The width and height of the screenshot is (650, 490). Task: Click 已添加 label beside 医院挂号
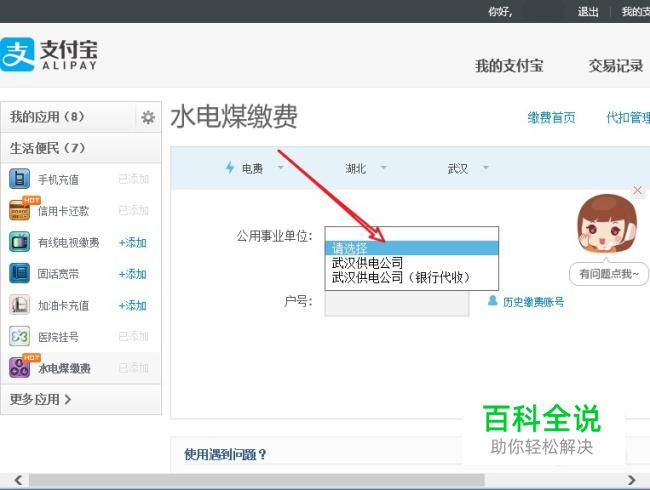click(x=133, y=336)
